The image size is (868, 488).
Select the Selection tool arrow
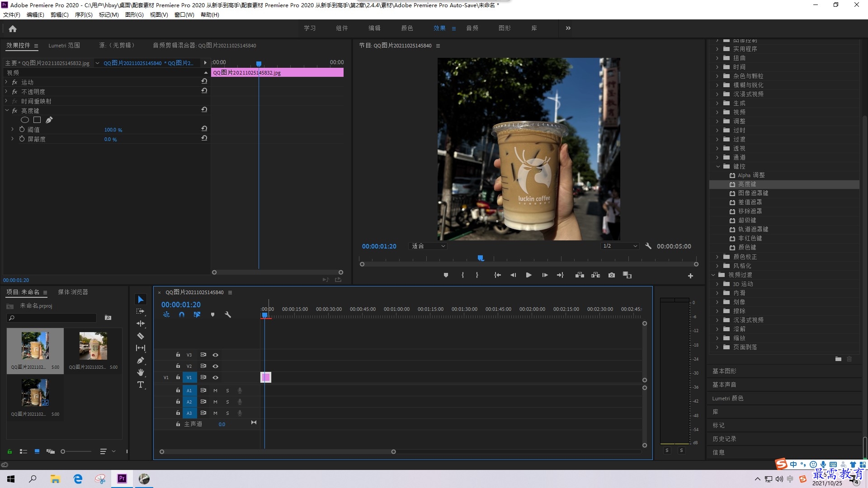tap(141, 300)
